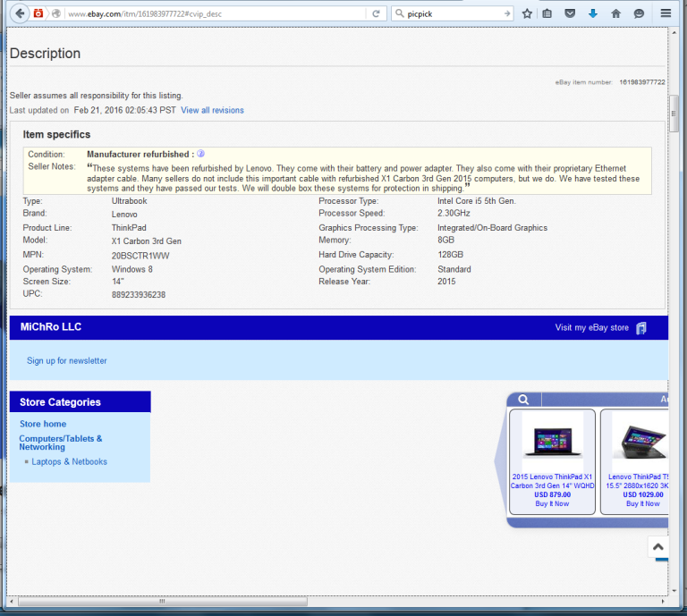Click the horizontal scrollbar thumb
This screenshot has width=687, height=616.
[x=163, y=602]
